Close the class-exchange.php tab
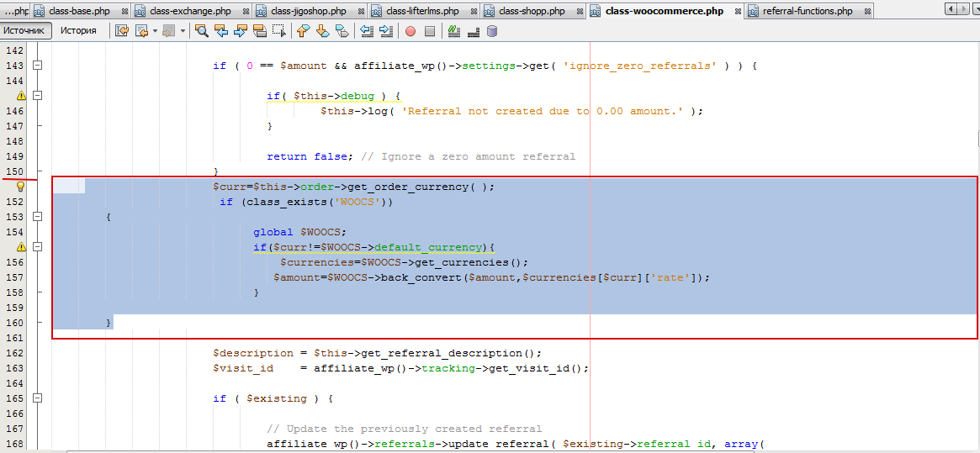Viewport: 980px width, 453px height. [245, 11]
